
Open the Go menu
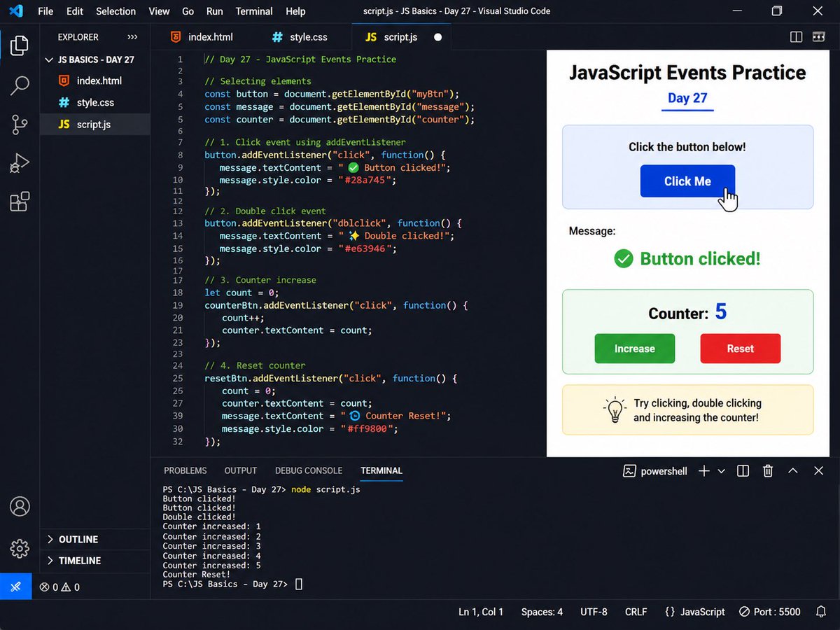[x=188, y=11]
